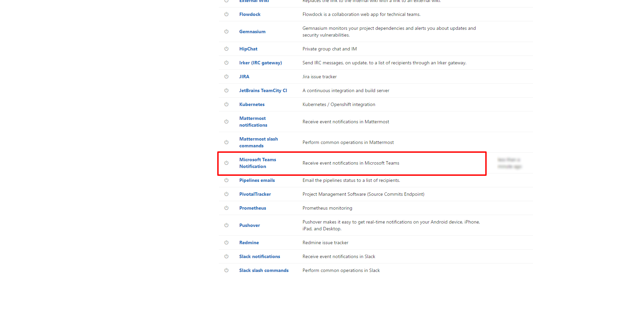The width and height of the screenshot is (644, 316).
Task: Click the power icon next to Flowdock
Action: [x=226, y=14]
